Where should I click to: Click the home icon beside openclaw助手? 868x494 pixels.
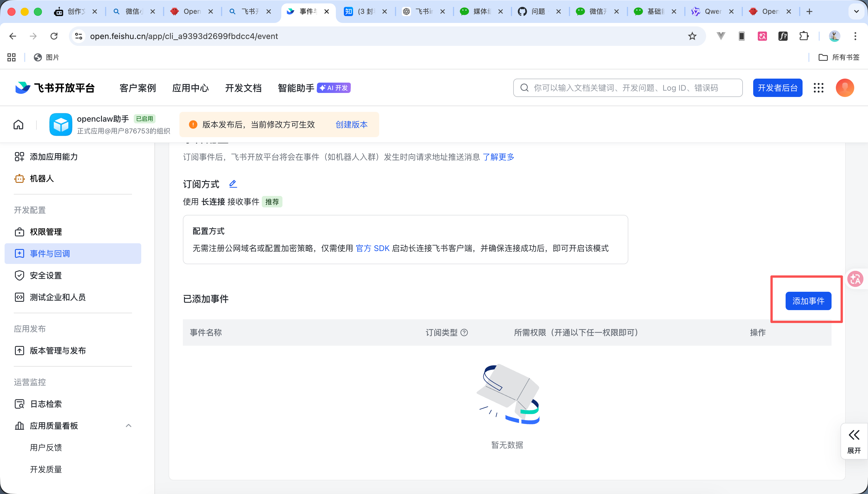(x=18, y=124)
